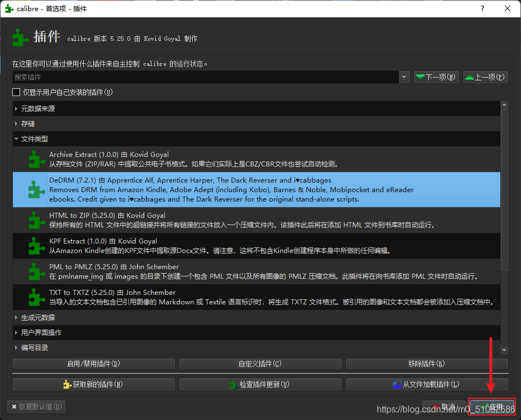Image resolution: width=521 pixels, height=420 pixels.
Task: Expand the 元数据来源 category
Action: (x=16, y=108)
